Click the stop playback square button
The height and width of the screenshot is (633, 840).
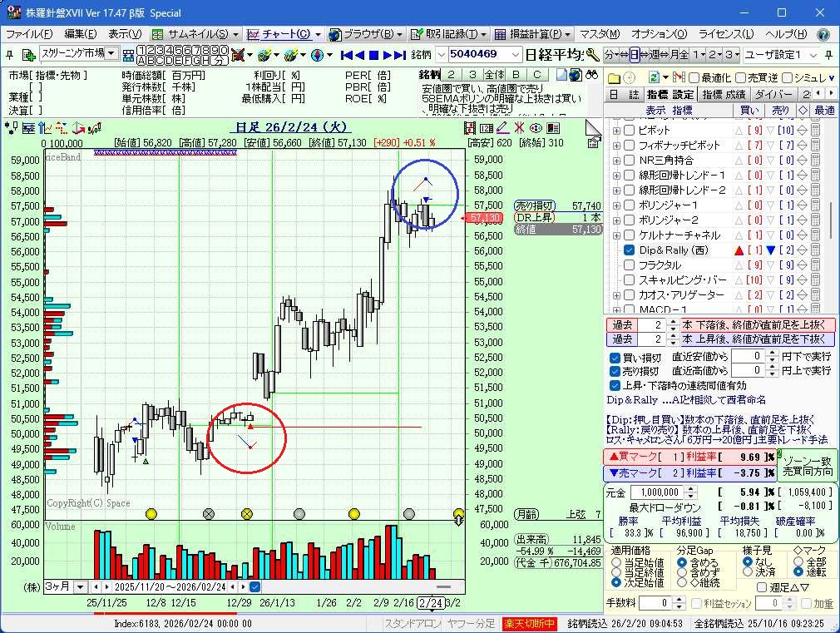[x=375, y=55]
